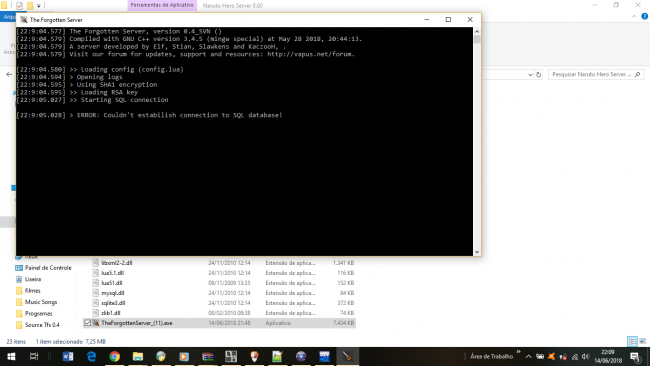Click the zlib1.dll file icon

[x=96, y=313]
